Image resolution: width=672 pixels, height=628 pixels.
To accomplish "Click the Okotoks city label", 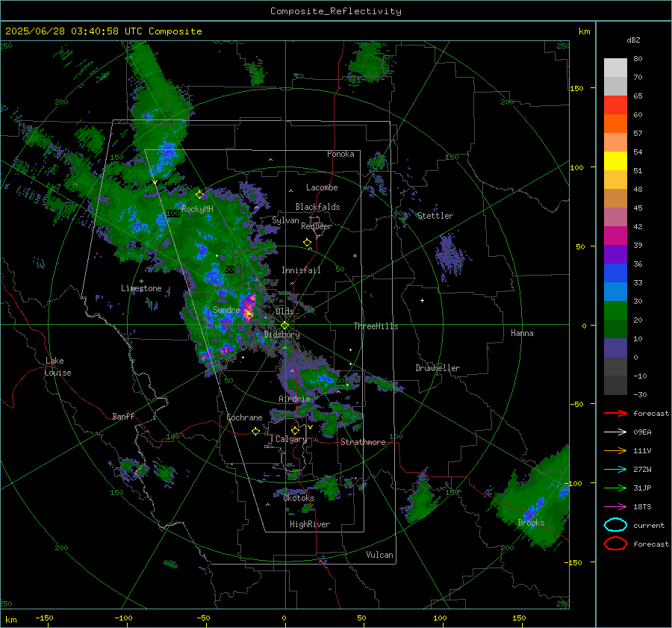I will [299, 498].
